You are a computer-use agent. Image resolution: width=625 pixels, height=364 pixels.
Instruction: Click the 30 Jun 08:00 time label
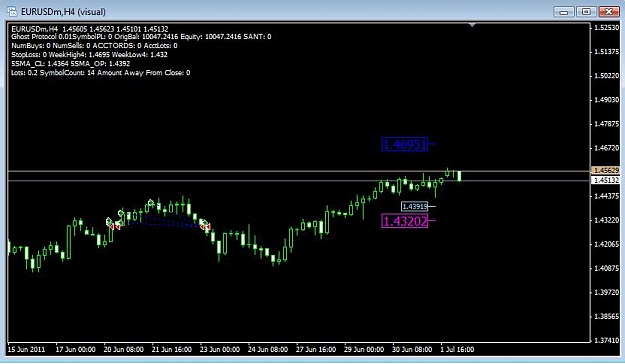pos(412,349)
